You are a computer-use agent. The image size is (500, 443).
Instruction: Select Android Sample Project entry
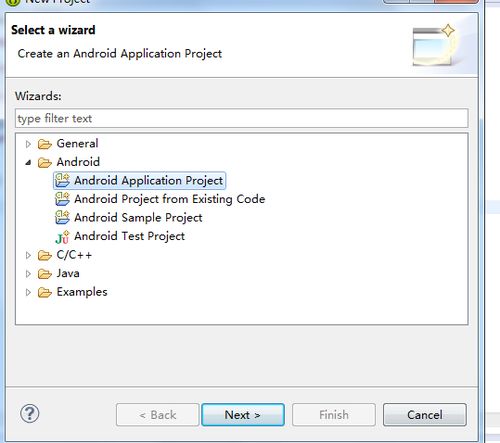tap(138, 218)
